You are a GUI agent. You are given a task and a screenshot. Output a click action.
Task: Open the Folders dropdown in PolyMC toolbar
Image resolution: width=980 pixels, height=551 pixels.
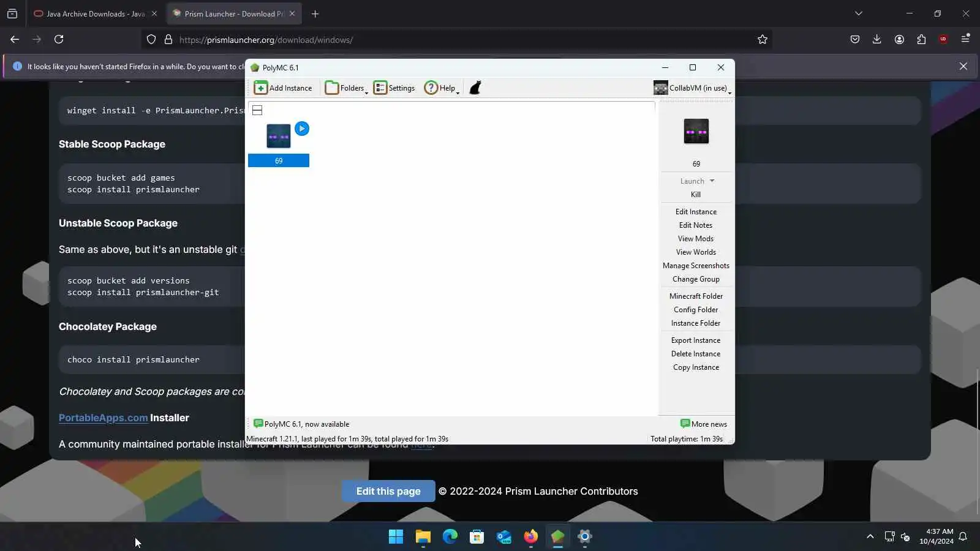(347, 88)
